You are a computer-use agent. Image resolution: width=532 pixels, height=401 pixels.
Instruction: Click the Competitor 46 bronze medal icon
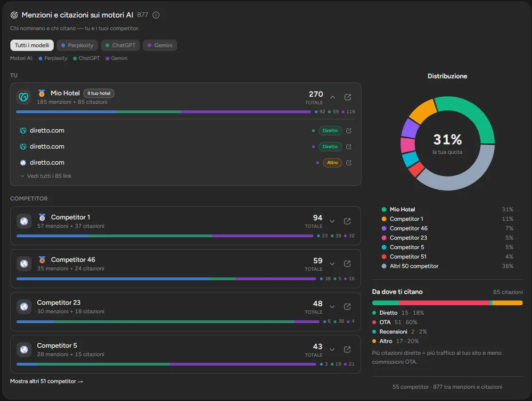point(42,260)
